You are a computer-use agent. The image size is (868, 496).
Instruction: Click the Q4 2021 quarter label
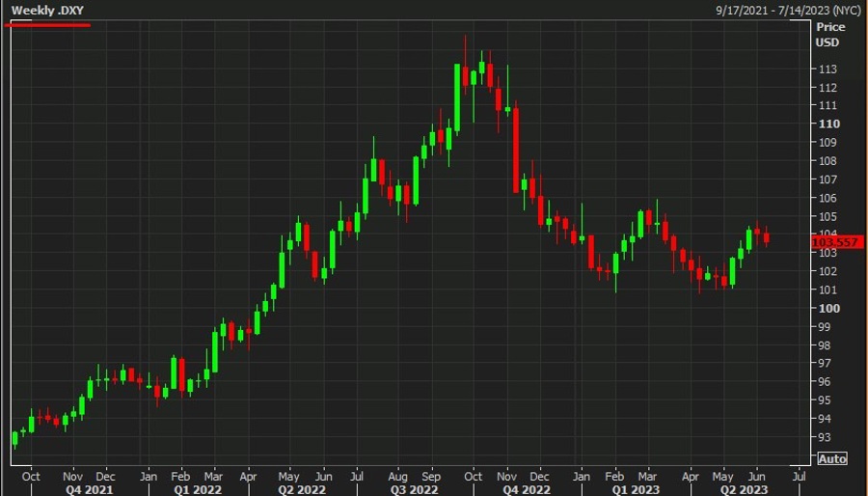[x=89, y=490]
